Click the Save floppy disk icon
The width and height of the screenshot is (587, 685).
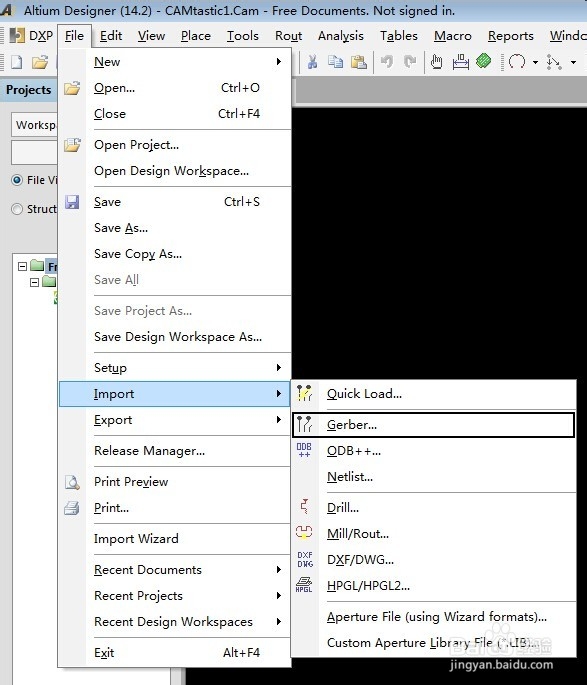coord(72,202)
